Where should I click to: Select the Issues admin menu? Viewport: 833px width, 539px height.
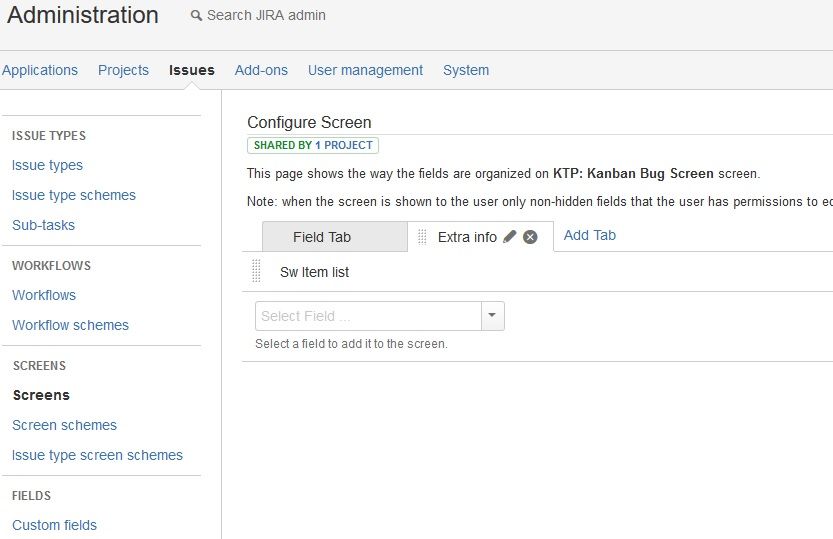pos(192,70)
